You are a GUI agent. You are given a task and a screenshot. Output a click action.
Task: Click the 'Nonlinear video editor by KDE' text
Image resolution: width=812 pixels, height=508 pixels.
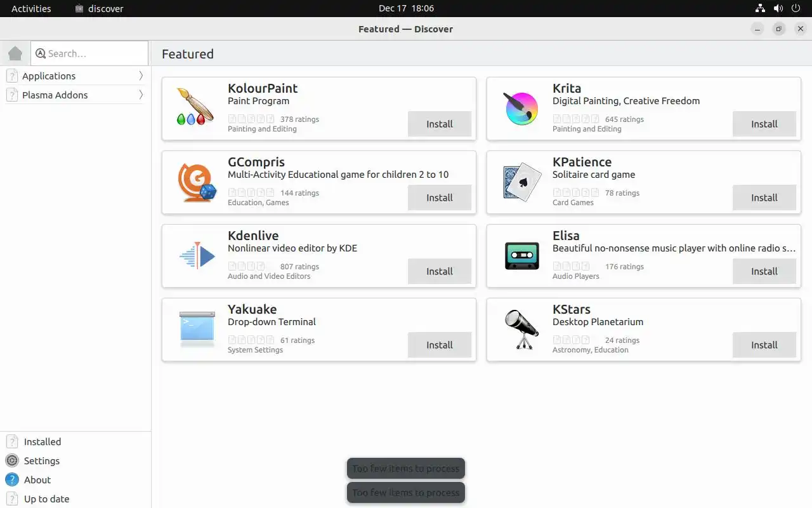click(292, 248)
